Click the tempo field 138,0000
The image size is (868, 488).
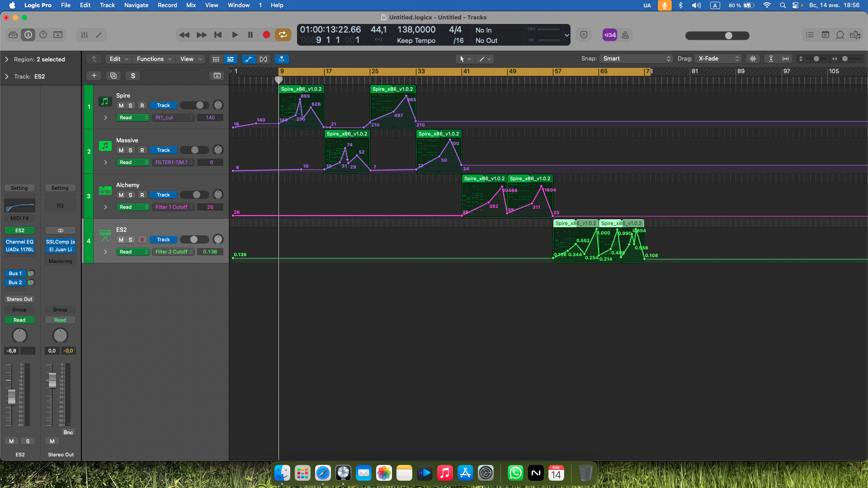(x=416, y=29)
